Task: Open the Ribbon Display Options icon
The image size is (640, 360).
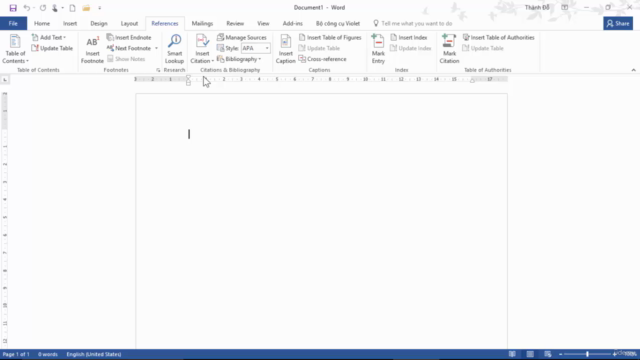Action: coord(564,7)
